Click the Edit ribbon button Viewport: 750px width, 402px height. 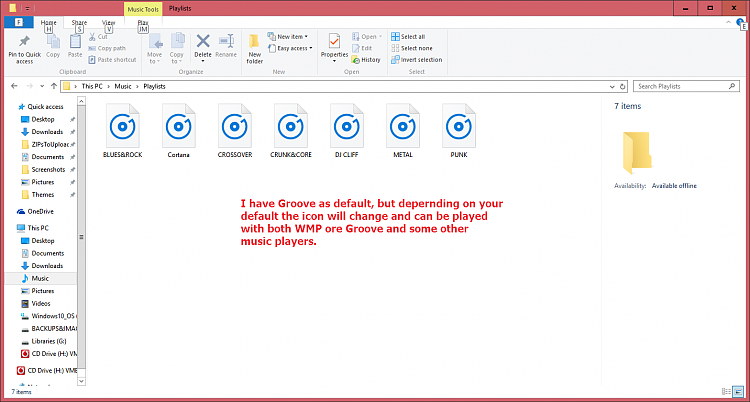pos(362,48)
